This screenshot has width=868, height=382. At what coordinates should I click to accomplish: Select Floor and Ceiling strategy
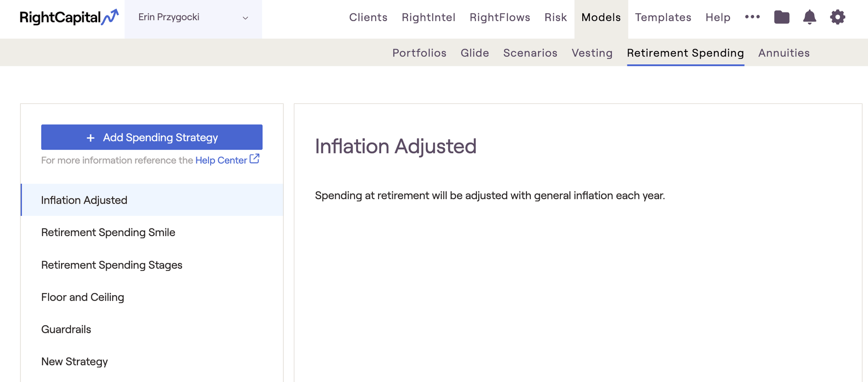click(x=83, y=297)
